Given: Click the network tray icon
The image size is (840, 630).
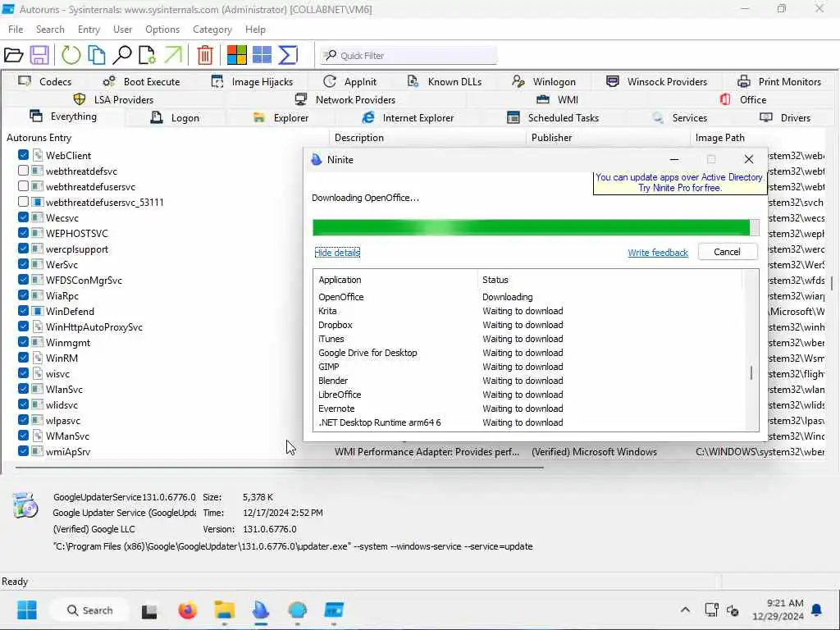Looking at the screenshot, I should tap(711, 610).
